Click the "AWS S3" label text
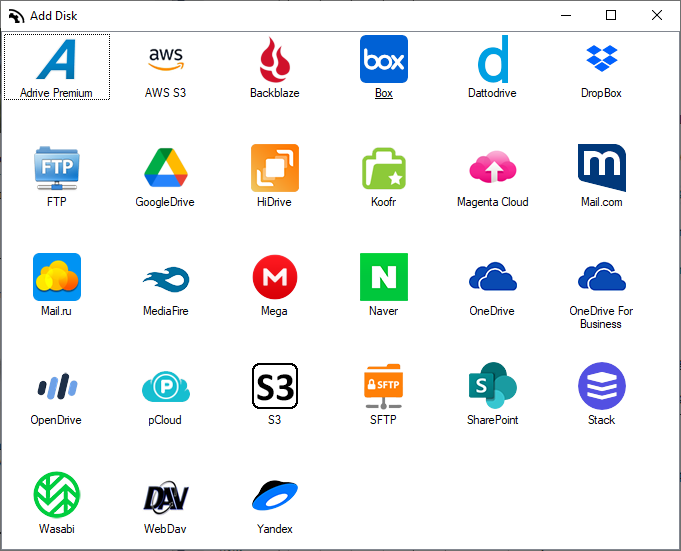The width and height of the screenshot is (681, 551). (x=165, y=93)
